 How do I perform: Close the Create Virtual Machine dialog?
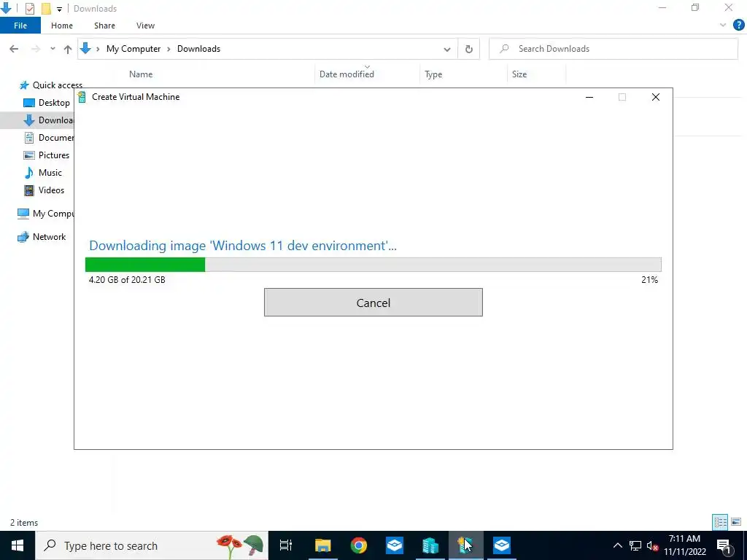(656, 97)
